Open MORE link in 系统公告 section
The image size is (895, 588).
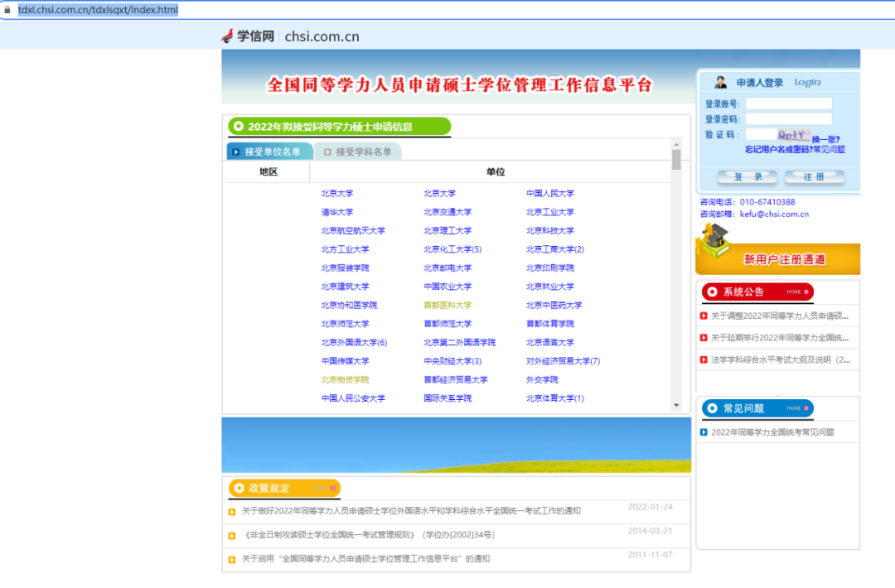797,292
